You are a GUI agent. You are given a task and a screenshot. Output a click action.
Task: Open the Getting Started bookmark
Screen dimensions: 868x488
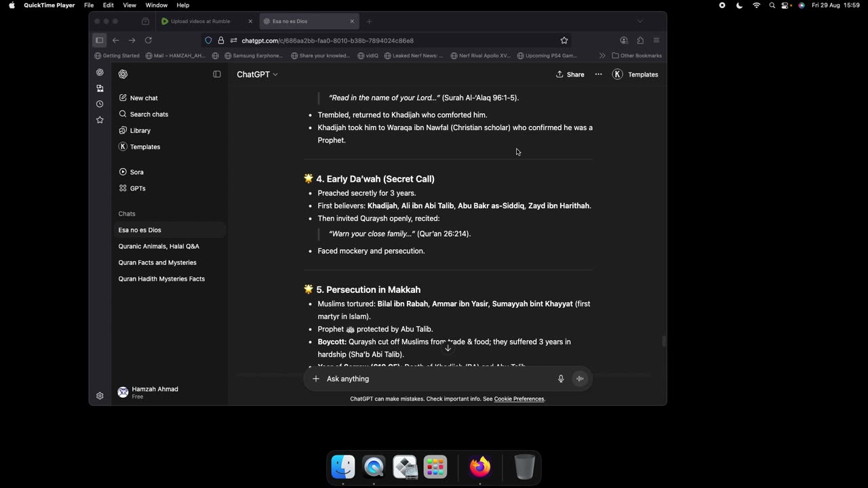click(117, 56)
